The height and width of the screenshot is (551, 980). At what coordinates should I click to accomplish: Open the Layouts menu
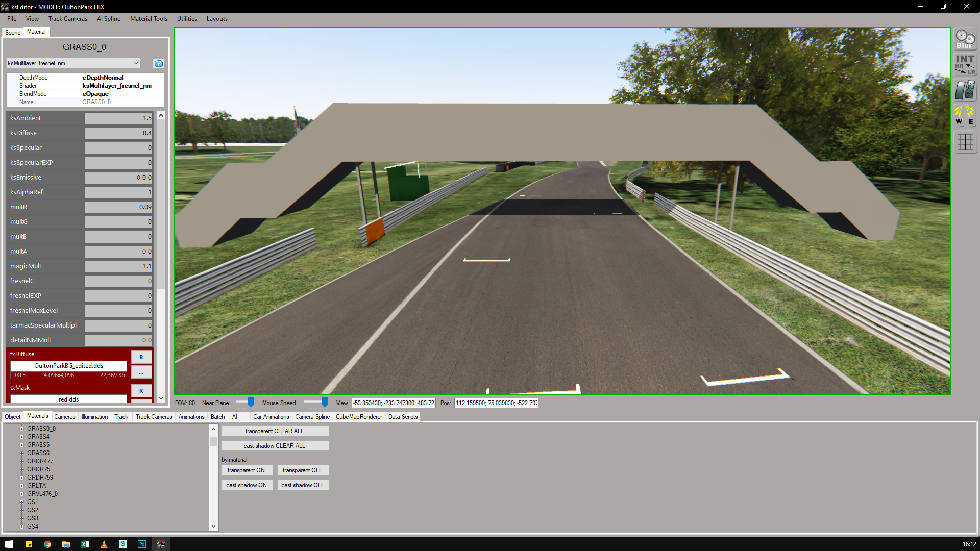(x=217, y=19)
